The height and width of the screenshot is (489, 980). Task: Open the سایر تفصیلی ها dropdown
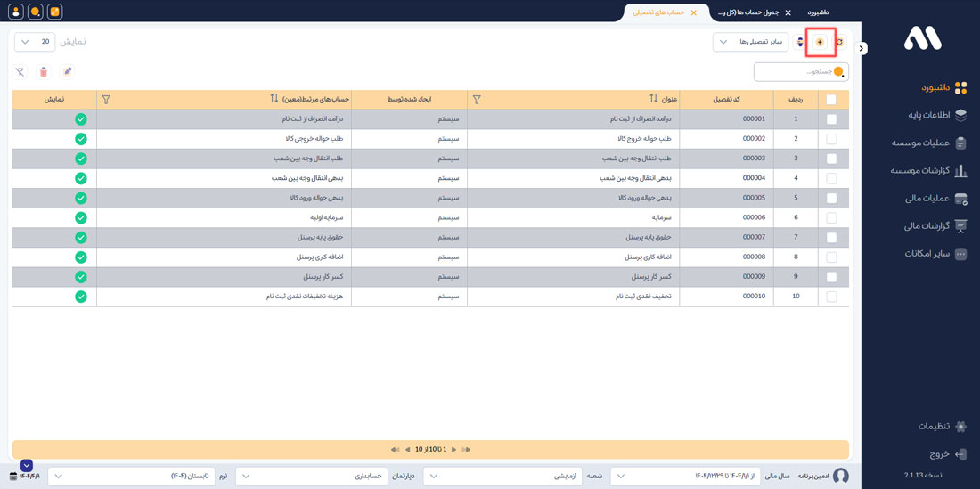(750, 42)
